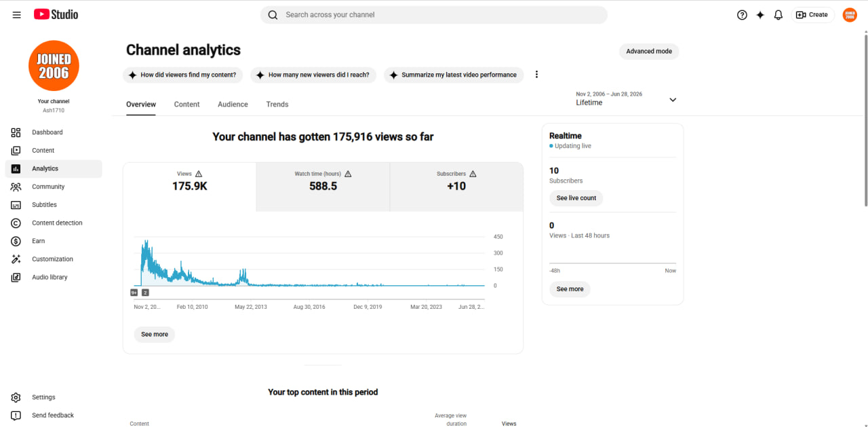The height and width of the screenshot is (427, 868).
Task: Click the warning triangle next to Watch time
Action: [x=348, y=174]
